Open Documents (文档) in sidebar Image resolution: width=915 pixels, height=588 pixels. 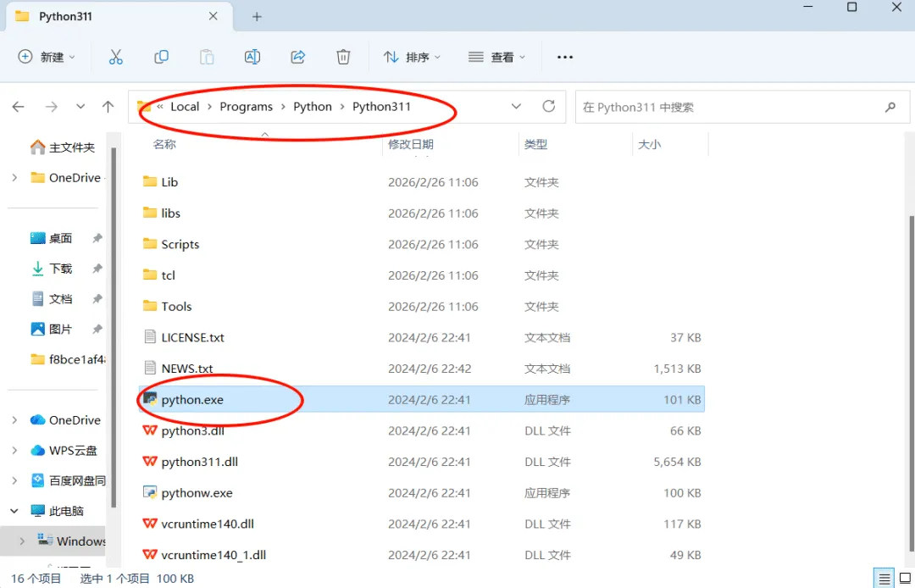(x=52, y=299)
